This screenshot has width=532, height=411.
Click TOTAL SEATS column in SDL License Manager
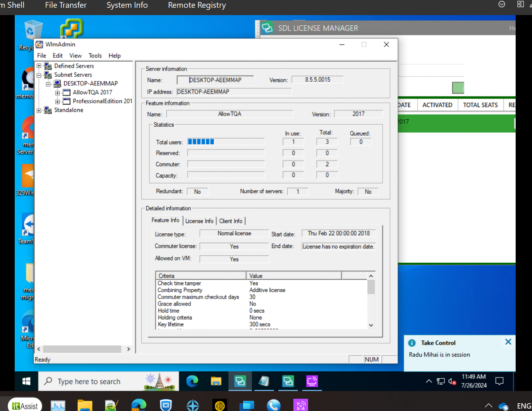pos(481,105)
